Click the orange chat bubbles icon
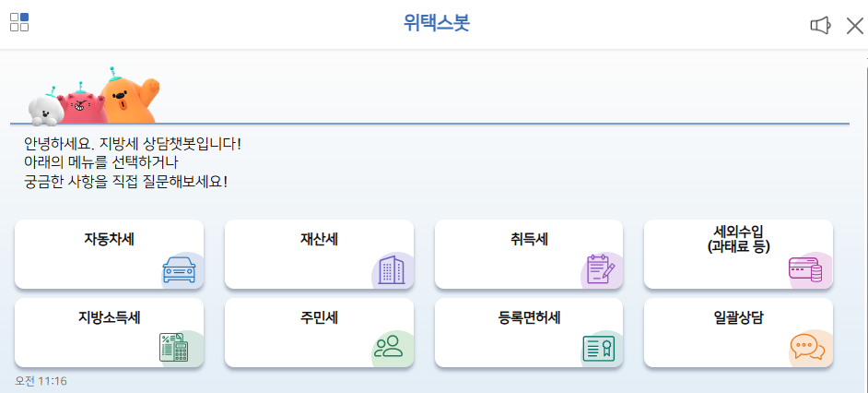This screenshot has height=393, width=868. [x=808, y=348]
